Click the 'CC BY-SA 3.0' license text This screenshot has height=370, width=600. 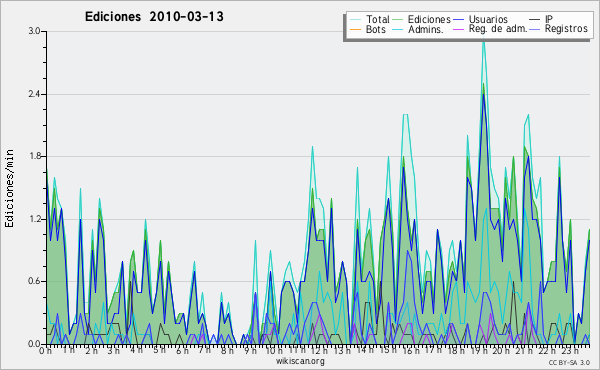[569, 362]
